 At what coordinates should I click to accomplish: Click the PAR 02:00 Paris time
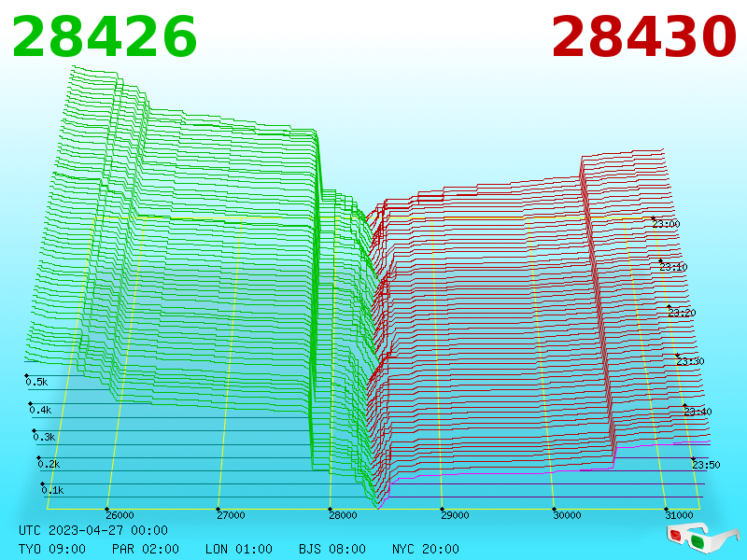point(146,549)
